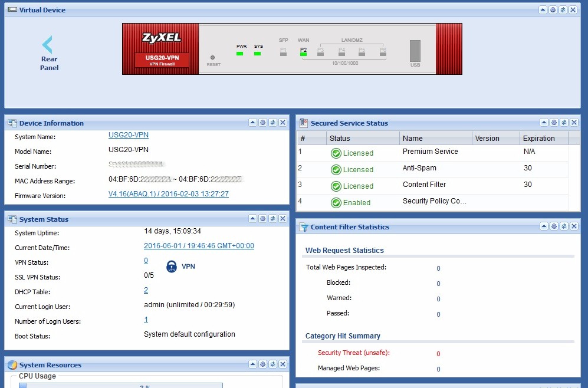This screenshot has height=388, width=588.
Task: Click the SYS LED indicator
Action: click(x=257, y=54)
